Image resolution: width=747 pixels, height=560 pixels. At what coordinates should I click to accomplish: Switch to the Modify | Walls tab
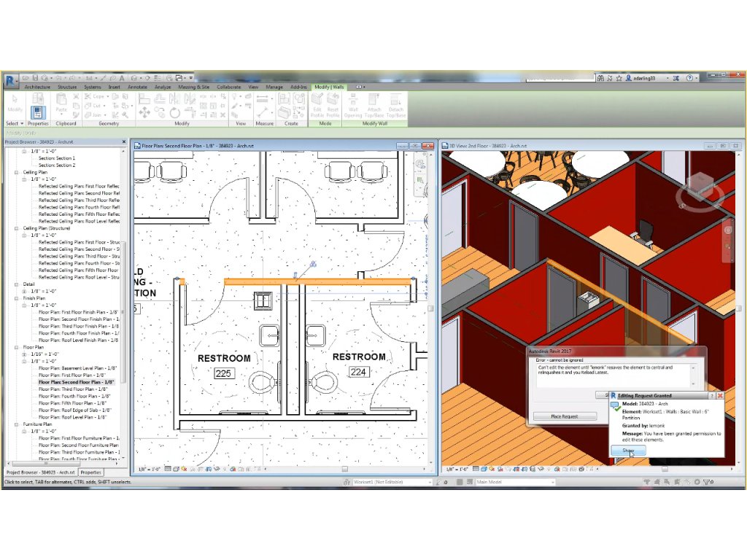(329, 87)
